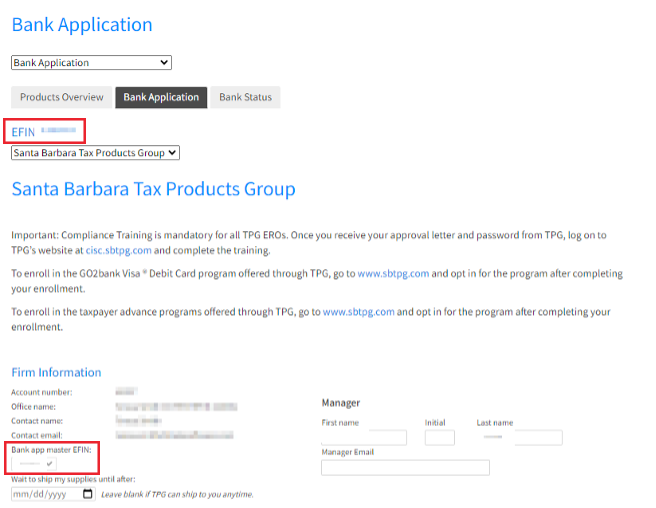Click the Manager Initial field

(439, 438)
